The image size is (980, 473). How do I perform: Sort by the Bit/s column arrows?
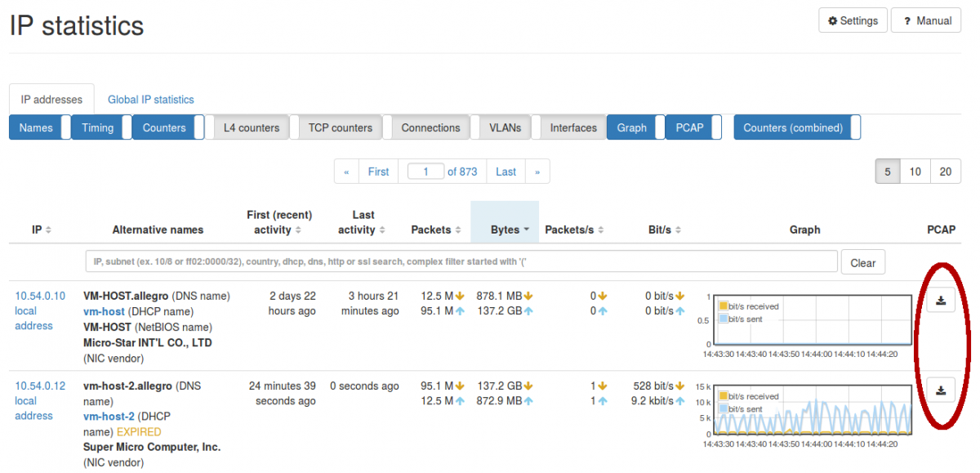[677, 230]
